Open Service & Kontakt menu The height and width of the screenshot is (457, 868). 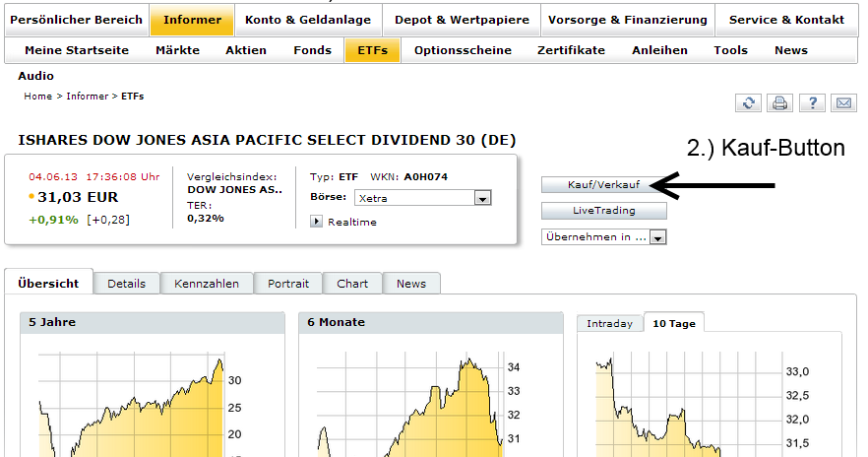click(786, 20)
